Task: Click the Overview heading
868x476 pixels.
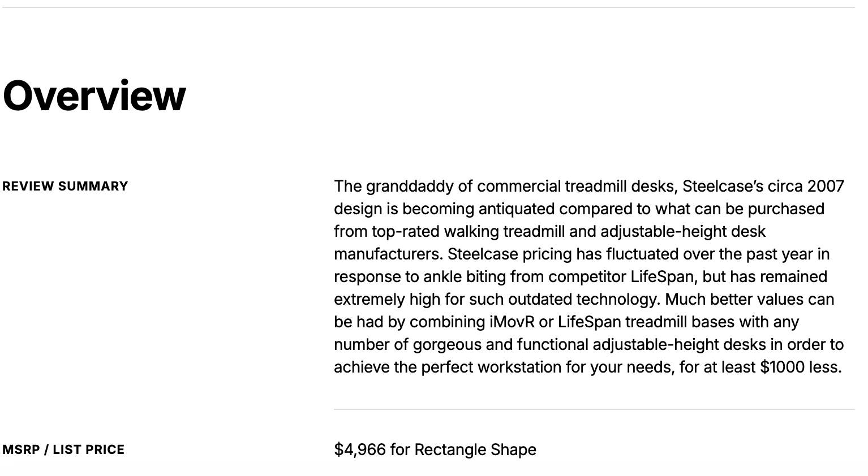Action: [x=94, y=96]
